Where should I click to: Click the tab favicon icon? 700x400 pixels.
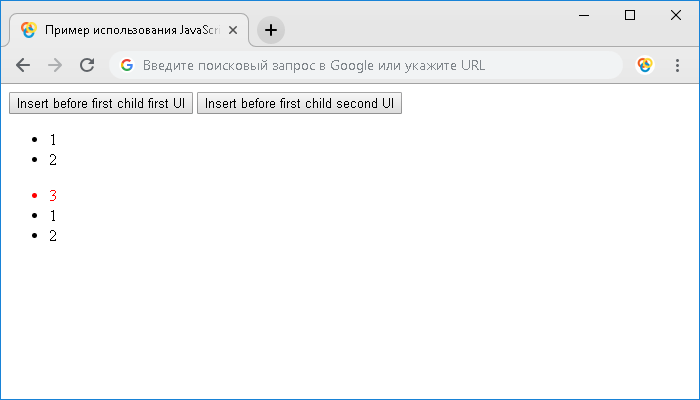click(29, 30)
